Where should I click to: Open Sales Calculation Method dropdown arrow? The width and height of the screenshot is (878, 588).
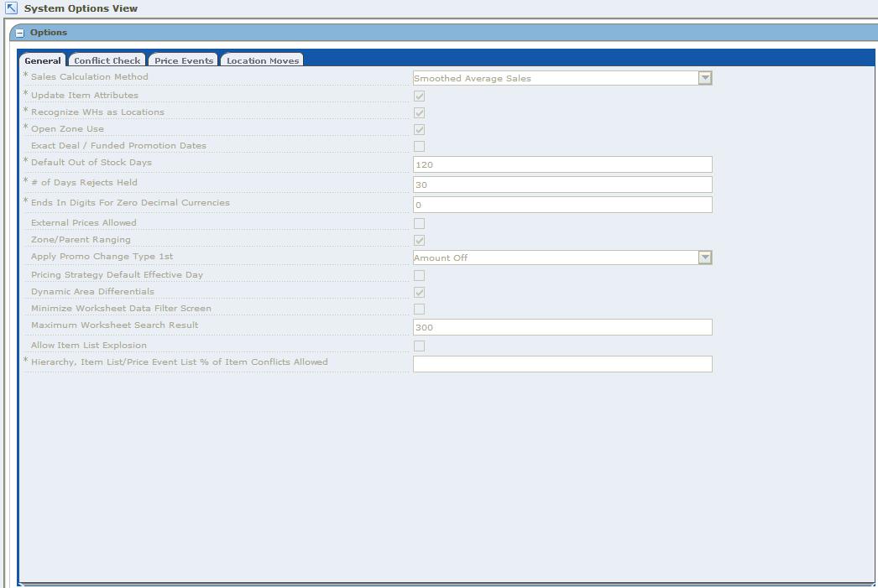pyautogui.click(x=705, y=78)
